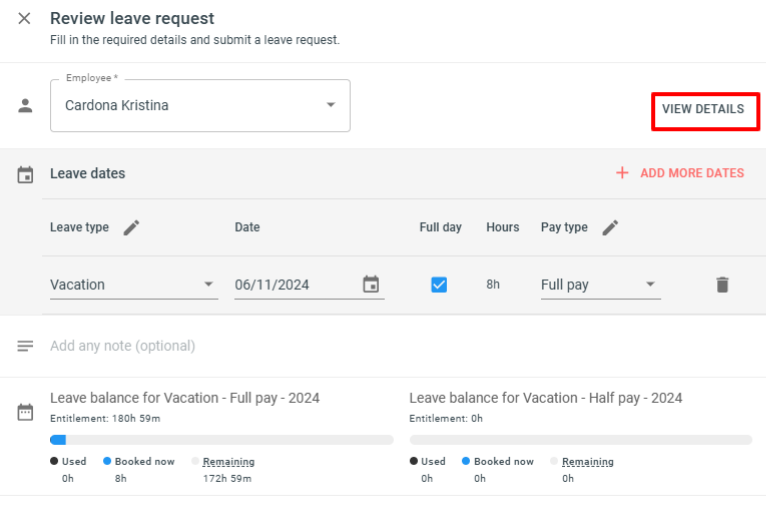Click the leave balance calendar icon
The width and height of the screenshot is (766, 519).
click(25, 412)
